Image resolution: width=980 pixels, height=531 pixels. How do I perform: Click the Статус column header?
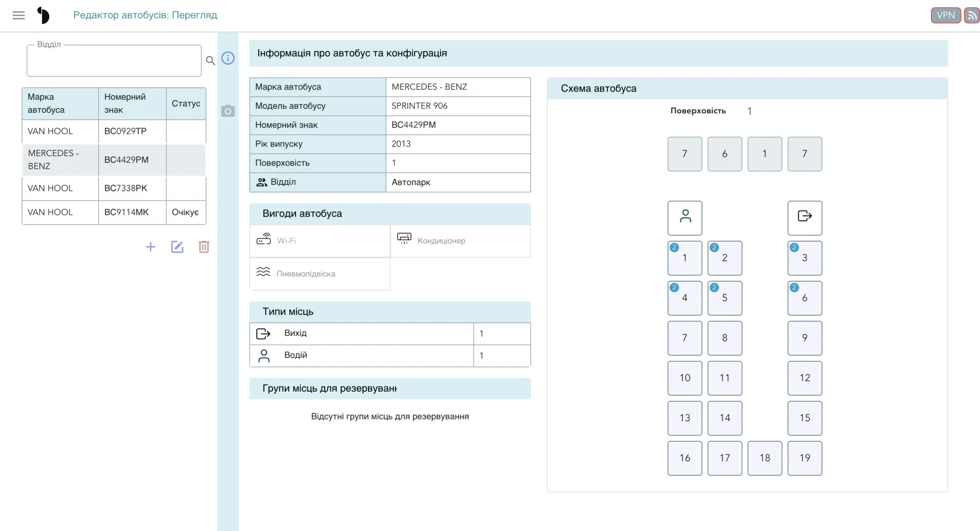186,104
